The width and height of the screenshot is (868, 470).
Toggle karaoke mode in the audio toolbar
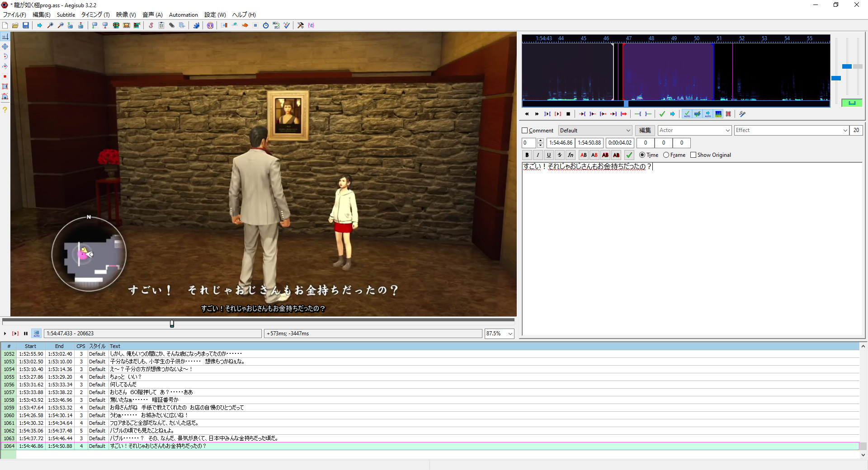(x=742, y=114)
